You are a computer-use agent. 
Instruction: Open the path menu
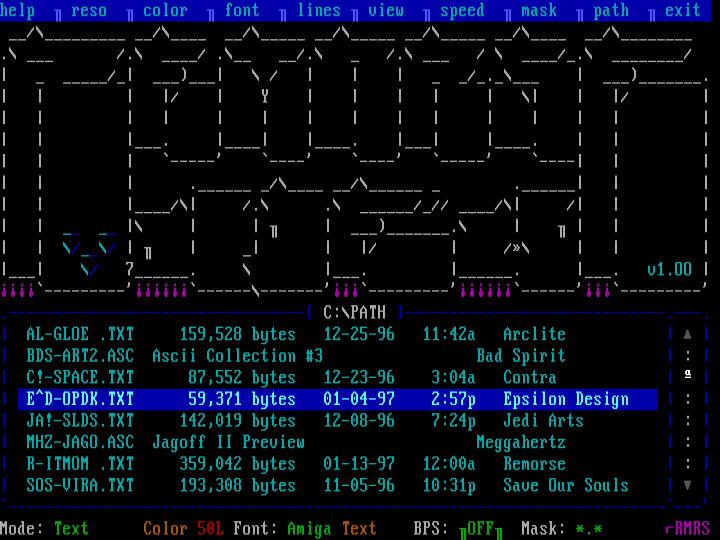pyautogui.click(x=611, y=11)
